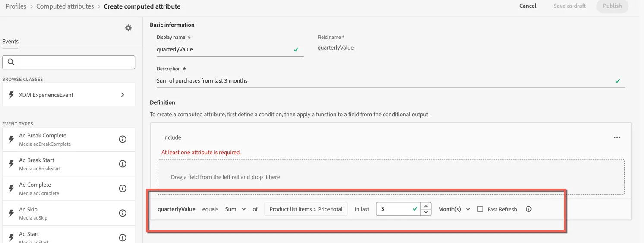The width and height of the screenshot is (644, 243).
Task: Click the drop zone 'Drag a field from the left rail'
Action: (391, 177)
